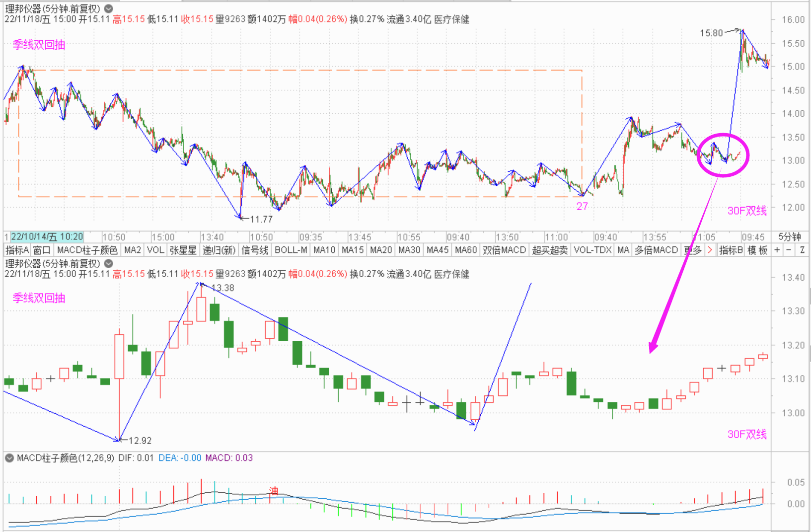Click the plus zoom-in button
The image size is (811, 532).
tap(777, 250)
